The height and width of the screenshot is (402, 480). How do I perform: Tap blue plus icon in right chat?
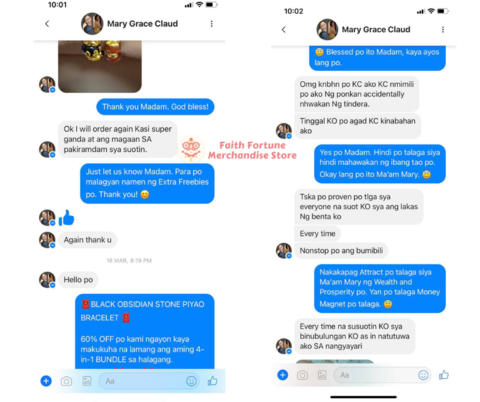point(283,375)
